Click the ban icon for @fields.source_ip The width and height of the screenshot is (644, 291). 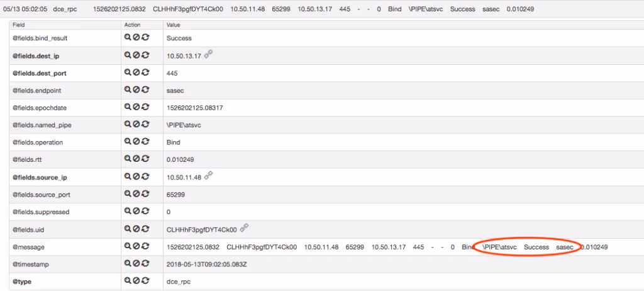[136, 176]
